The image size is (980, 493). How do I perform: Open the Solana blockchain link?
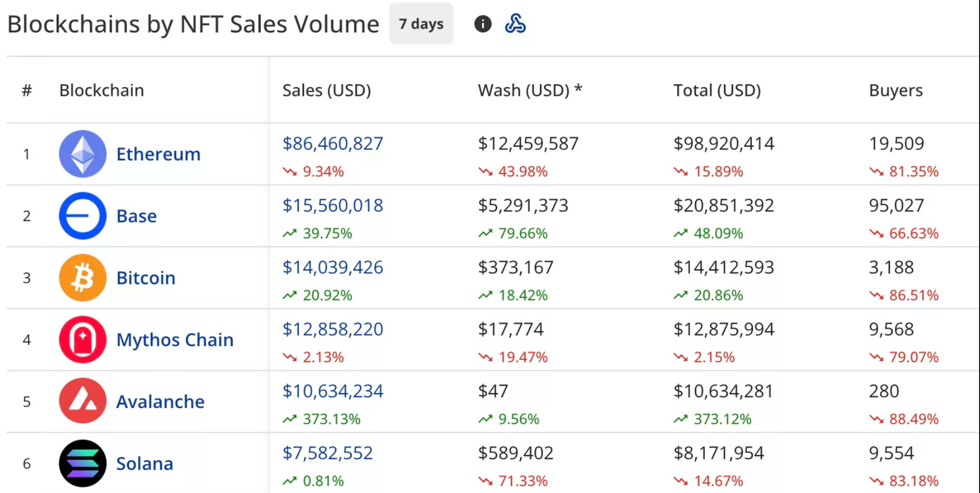(x=144, y=463)
